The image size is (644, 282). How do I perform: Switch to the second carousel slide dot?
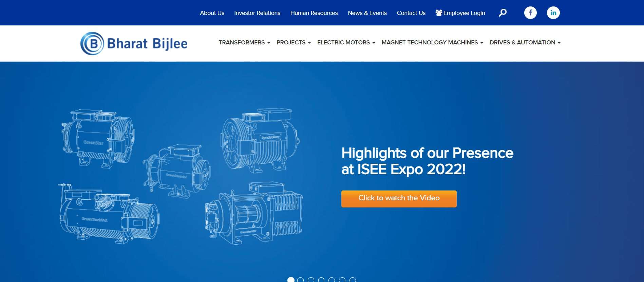click(x=300, y=280)
